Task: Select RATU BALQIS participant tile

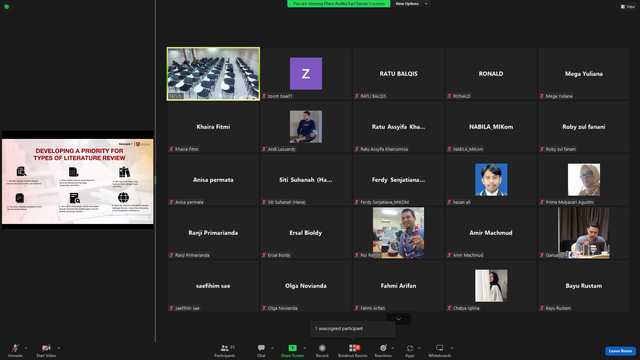Action: (x=398, y=74)
